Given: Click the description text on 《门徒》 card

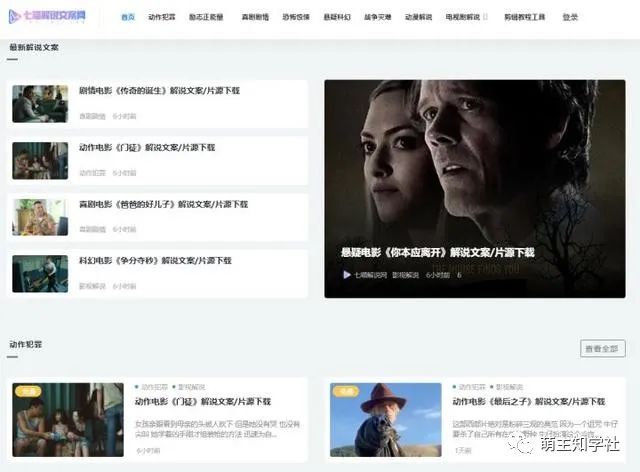Looking at the screenshot, I should pos(218,429).
